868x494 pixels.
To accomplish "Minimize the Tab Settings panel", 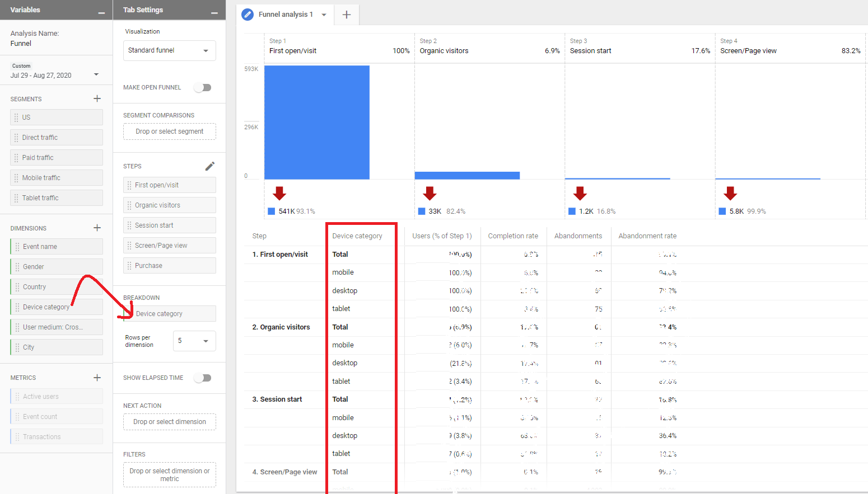I will [x=214, y=11].
